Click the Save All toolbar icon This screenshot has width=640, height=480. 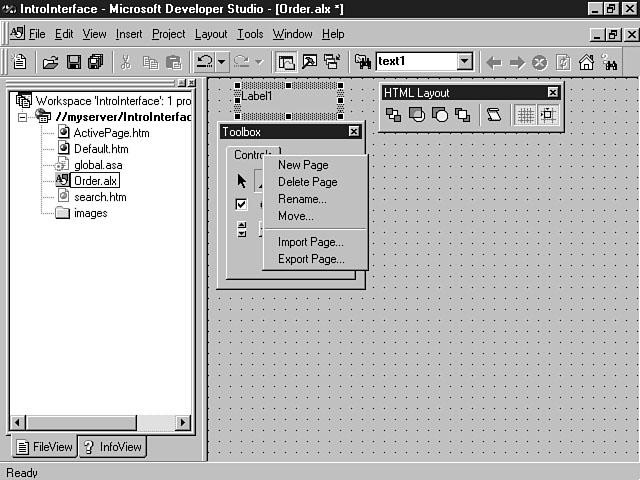coord(95,62)
